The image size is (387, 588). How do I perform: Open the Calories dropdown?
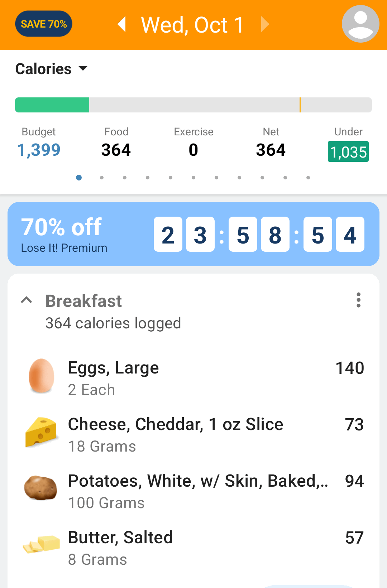[51, 69]
